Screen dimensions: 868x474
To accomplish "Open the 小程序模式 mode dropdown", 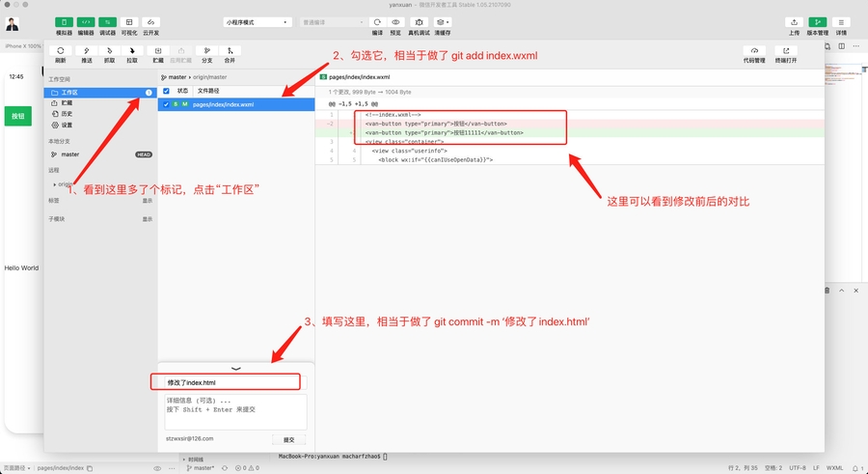I will tap(257, 21).
